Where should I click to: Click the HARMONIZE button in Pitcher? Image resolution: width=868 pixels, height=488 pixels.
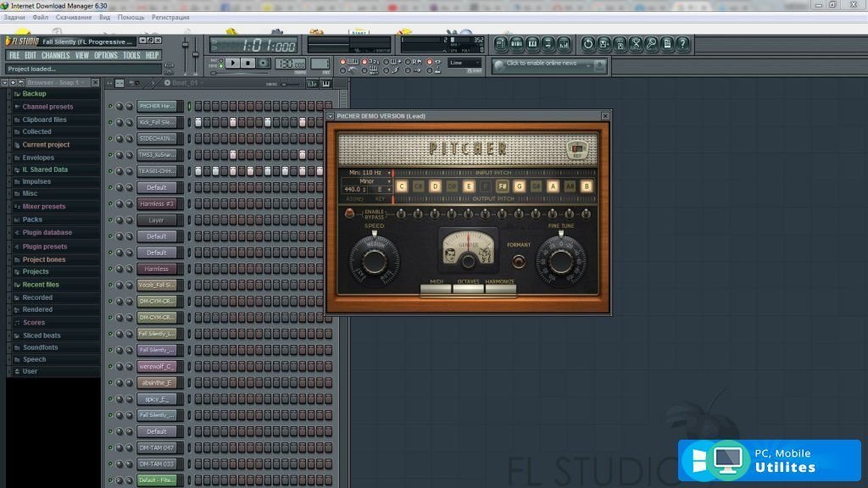(500, 290)
